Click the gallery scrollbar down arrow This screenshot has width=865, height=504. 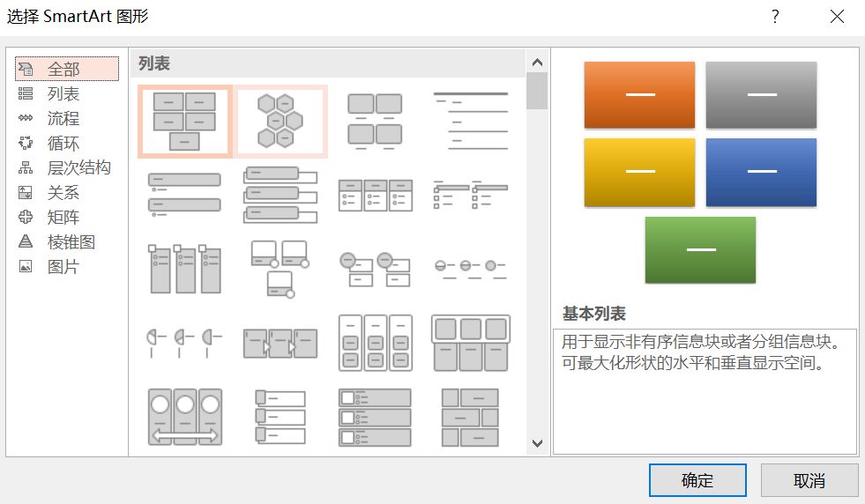[x=537, y=443]
